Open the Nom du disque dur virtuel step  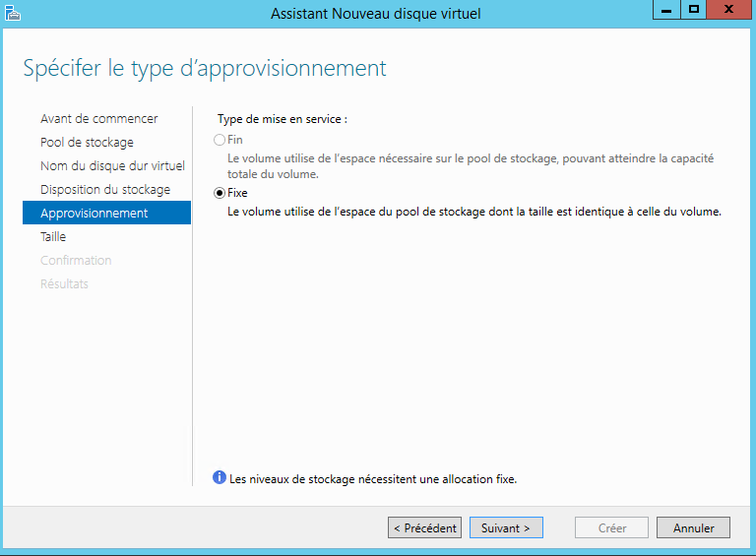click(x=113, y=165)
